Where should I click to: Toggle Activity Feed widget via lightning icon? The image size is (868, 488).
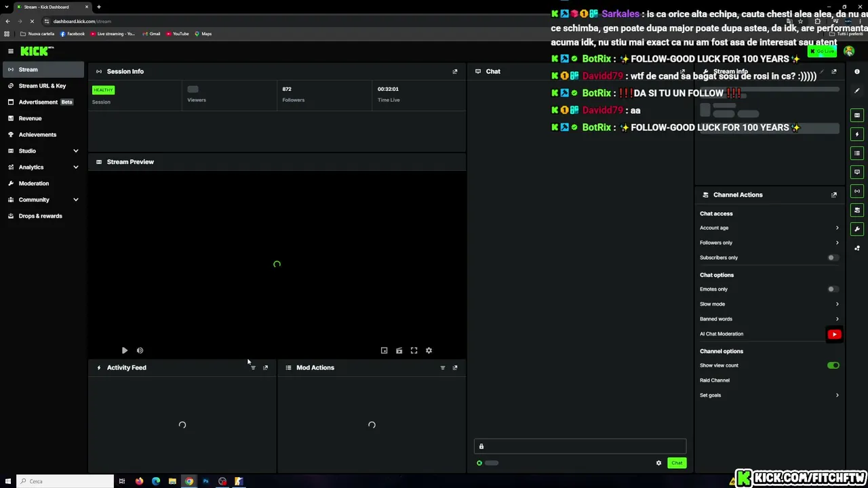[x=857, y=134]
